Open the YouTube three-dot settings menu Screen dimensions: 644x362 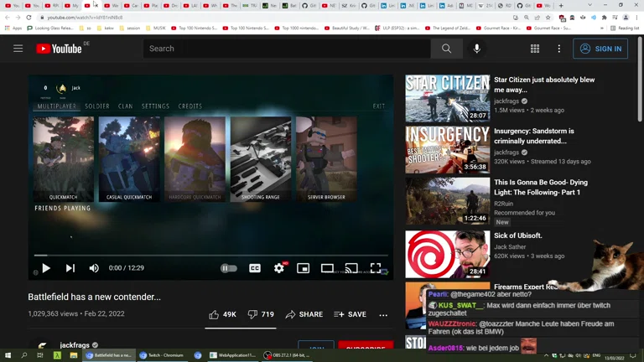click(x=559, y=49)
